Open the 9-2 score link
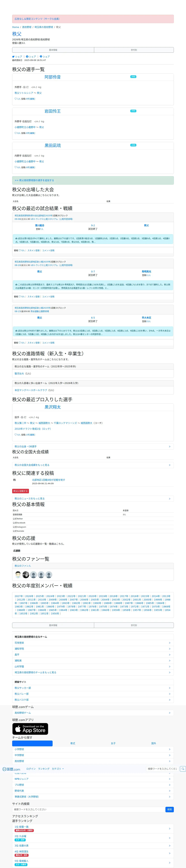Viewport: 186px width, 868px height. tap(93, 225)
